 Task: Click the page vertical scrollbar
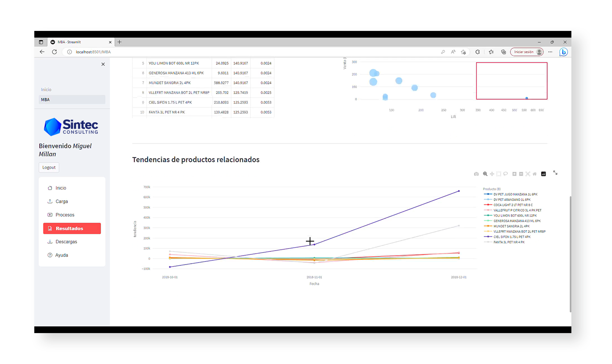pos(570,254)
